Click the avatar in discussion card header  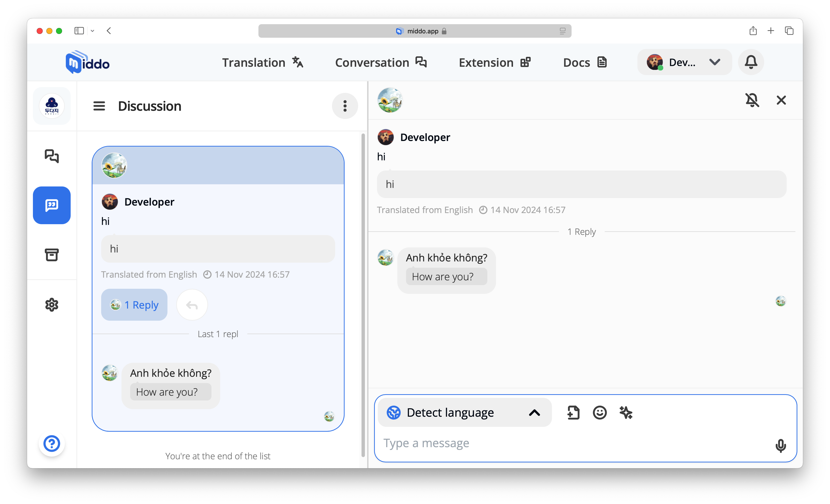tap(114, 165)
